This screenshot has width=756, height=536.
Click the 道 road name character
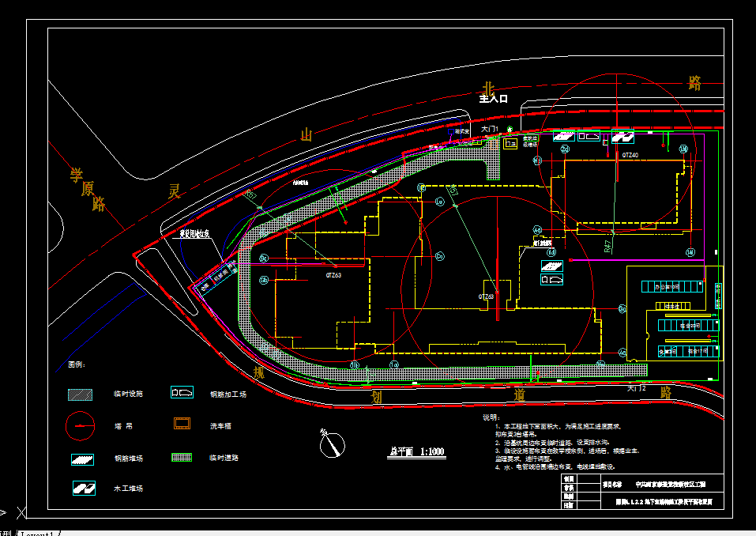[x=519, y=395]
